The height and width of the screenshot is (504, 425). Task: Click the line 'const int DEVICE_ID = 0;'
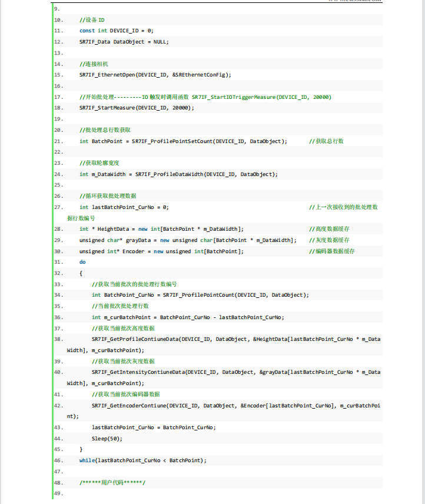[117, 31]
